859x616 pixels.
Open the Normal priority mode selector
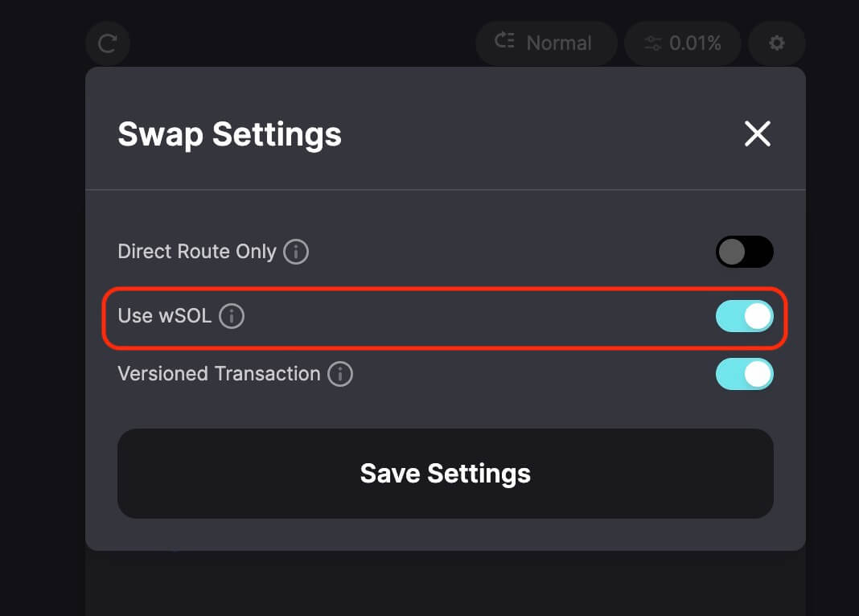pos(546,43)
